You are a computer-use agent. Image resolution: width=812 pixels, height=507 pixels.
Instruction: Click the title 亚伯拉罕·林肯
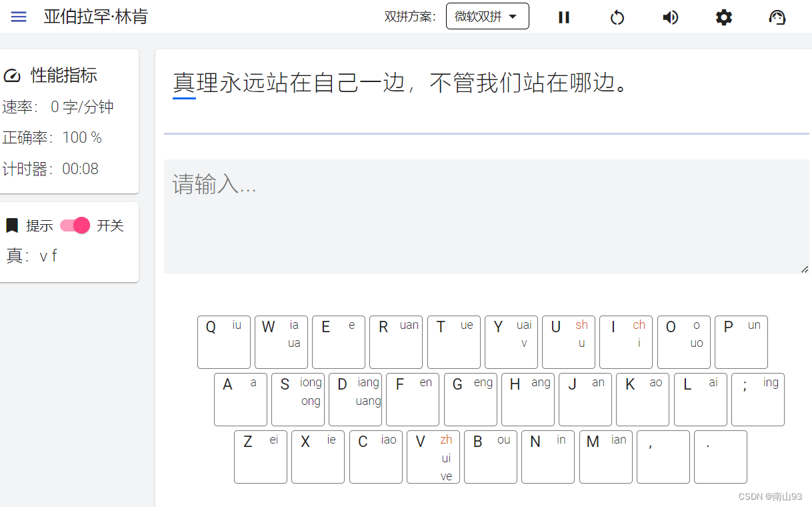tap(96, 17)
